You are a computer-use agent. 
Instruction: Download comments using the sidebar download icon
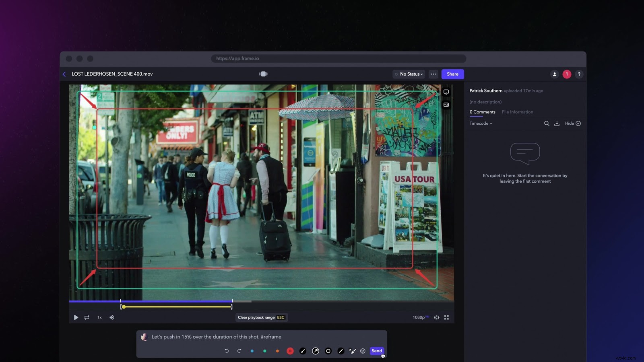557,123
